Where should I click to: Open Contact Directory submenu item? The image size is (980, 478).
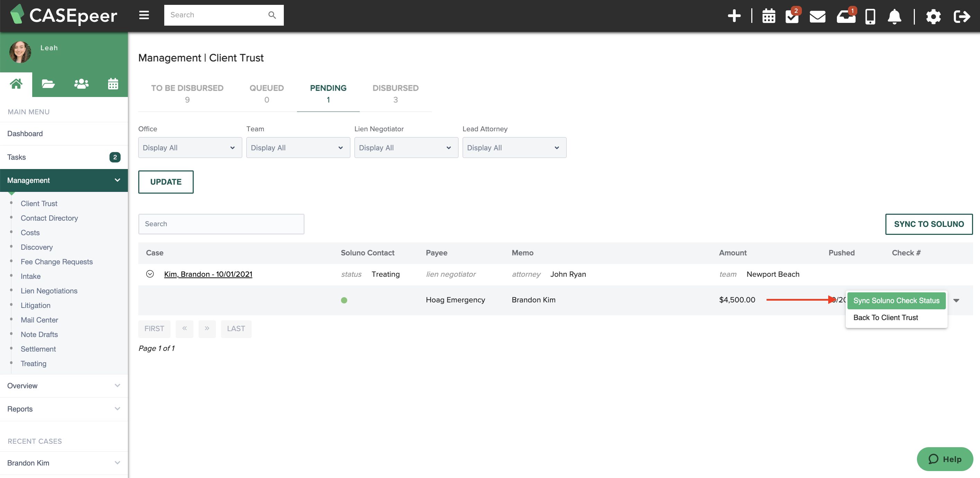pyautogui.click(x=49, y=218)
